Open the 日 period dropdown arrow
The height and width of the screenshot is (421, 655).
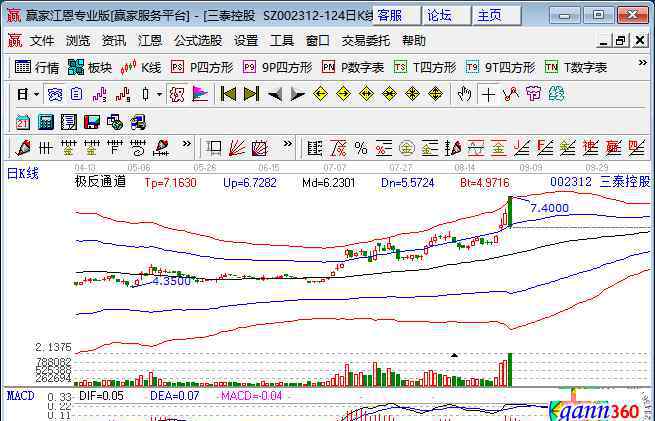point(37,94)
